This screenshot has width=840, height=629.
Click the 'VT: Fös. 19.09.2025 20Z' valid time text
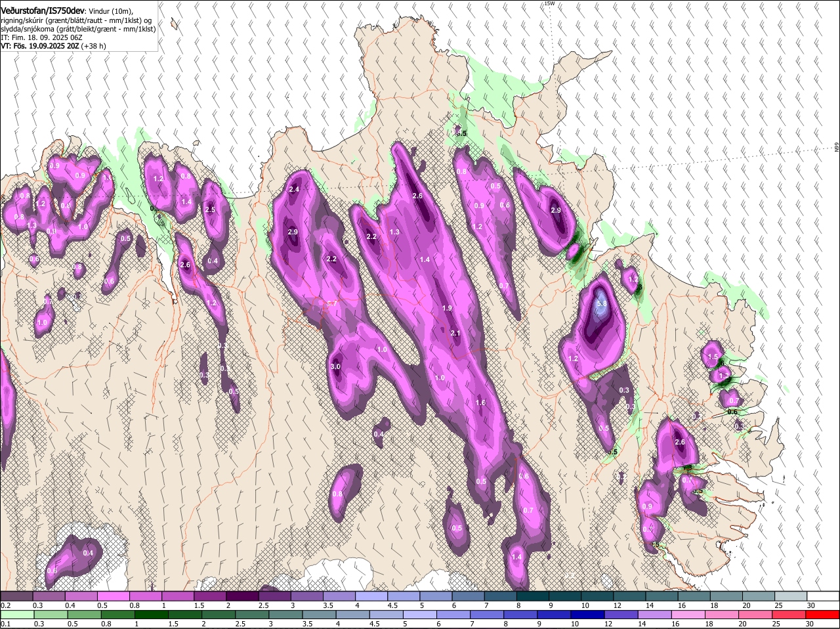click(40, 46)
